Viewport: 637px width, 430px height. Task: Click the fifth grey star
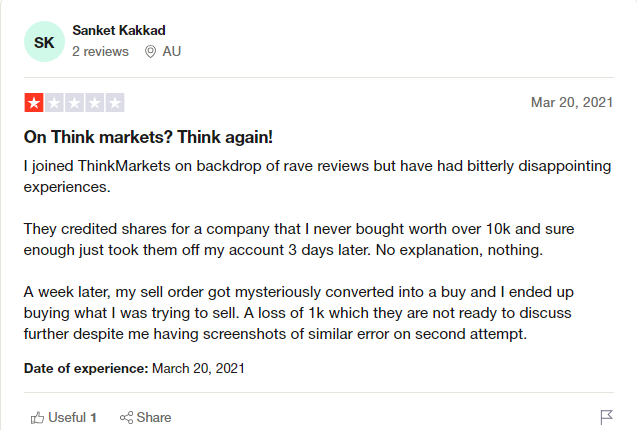click(115, 103)
